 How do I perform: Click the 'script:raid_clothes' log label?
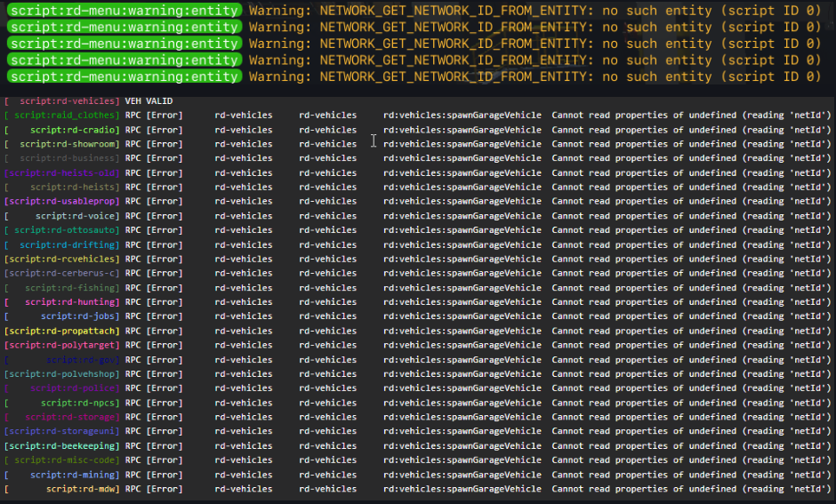pos(62,115)
